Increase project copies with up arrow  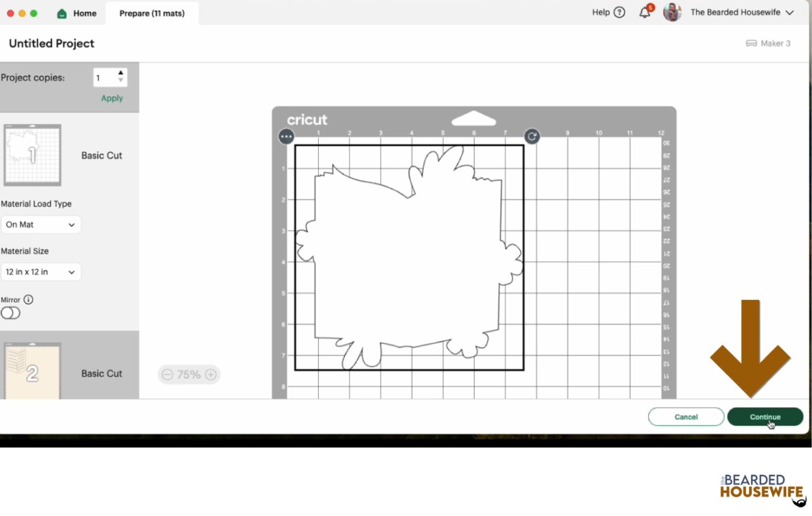coord(121,73)
